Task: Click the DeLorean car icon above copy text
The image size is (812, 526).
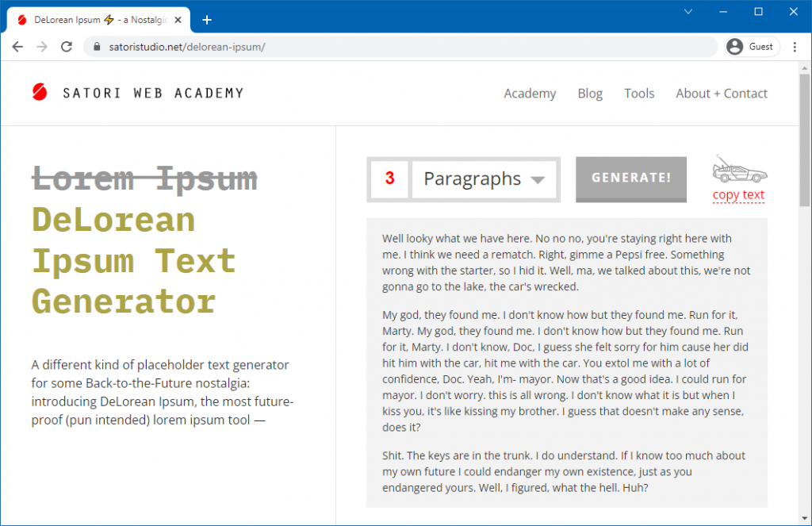Action: point(739,170)
